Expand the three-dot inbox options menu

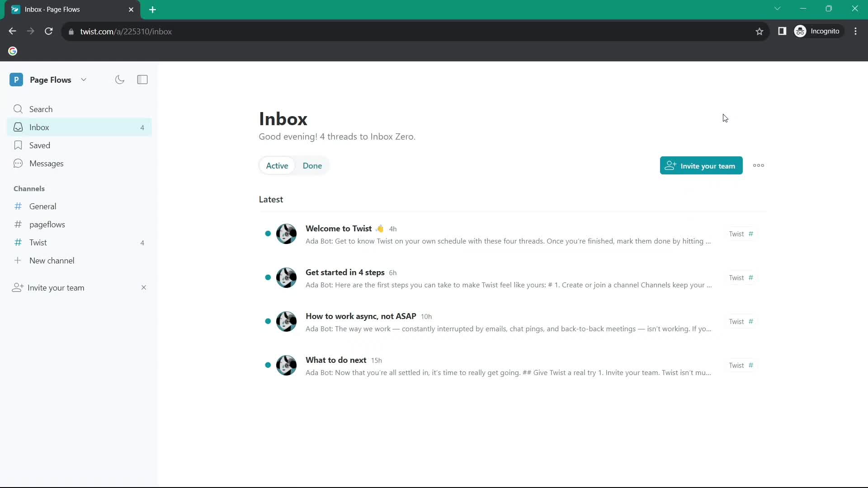(758, 166)
